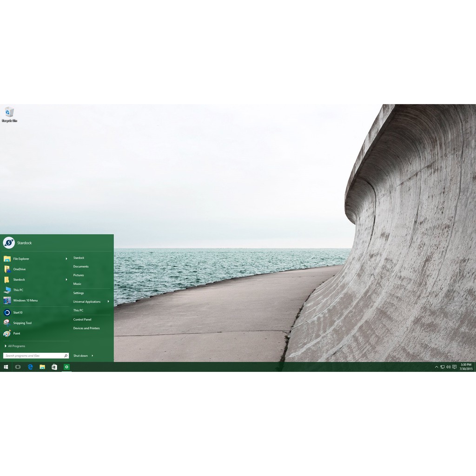The width and height of the screenshot is (476, 476).
Task: Open OneDrive folder in Start menu
Action: [19, 269]
